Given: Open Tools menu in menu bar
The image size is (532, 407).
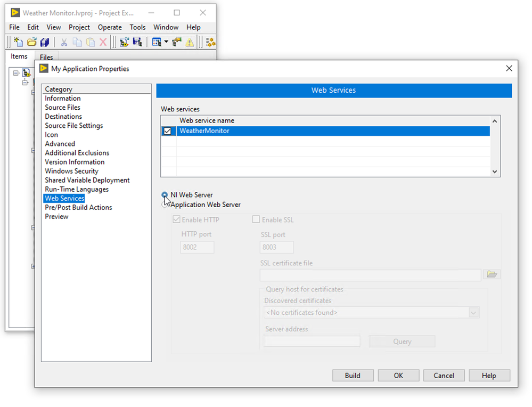Looking at the screenshot, I should (137, 27).
